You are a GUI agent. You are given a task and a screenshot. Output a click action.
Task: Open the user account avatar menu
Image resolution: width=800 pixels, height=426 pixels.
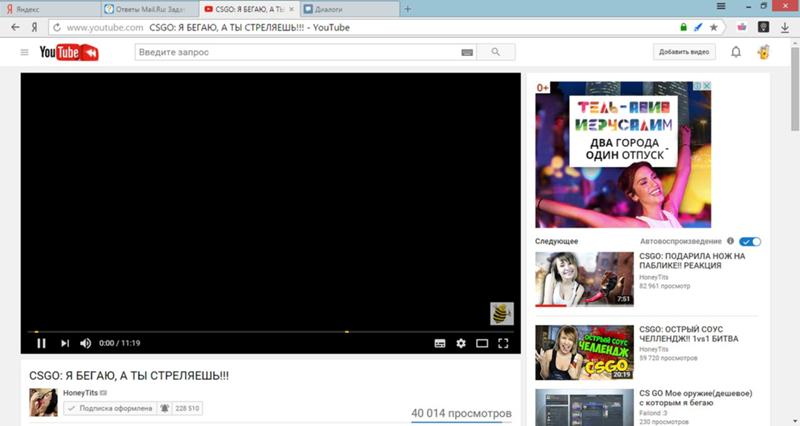click(x=763, y=52)
